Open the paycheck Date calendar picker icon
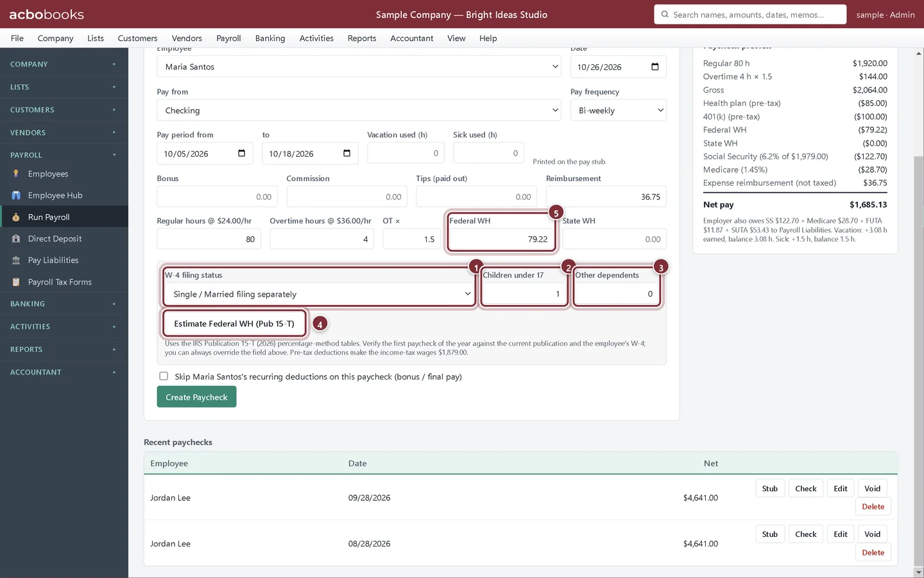Viewport: 924px width, 578px height. pos(654,67)
